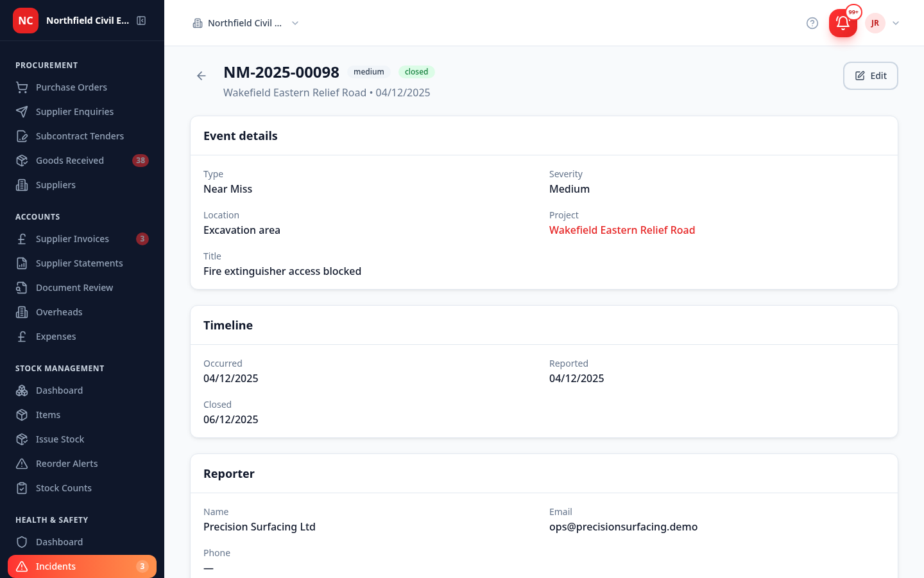Click the JR user avatar
924x578 pixels.
point(875,23)
